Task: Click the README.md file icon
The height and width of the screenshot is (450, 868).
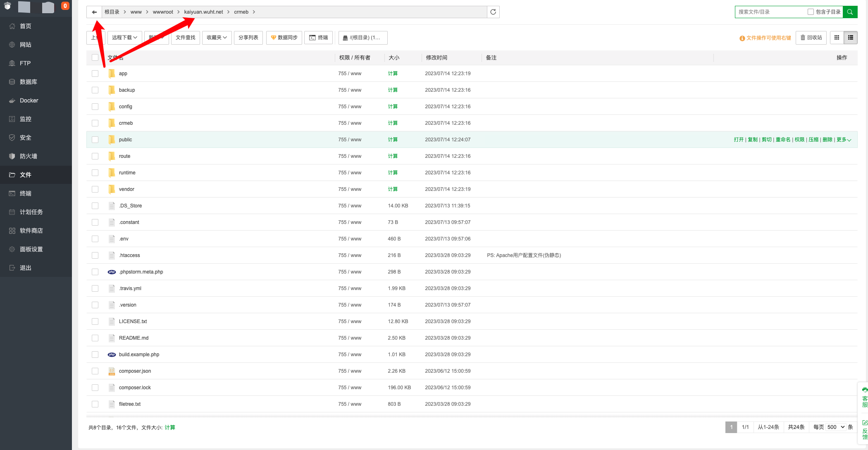Action: coord(112,338)
